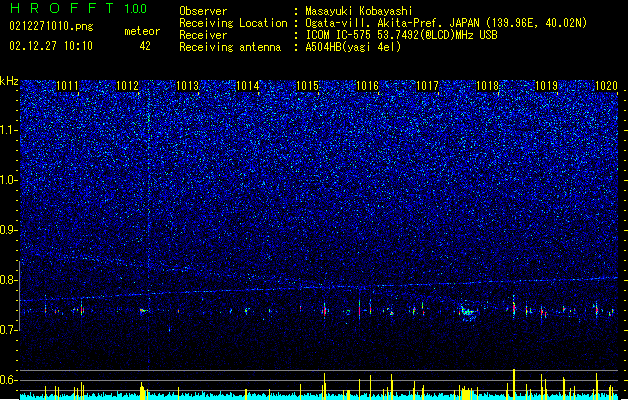Click the 1019 time marker
This screenshot has width=629, height=400.
pos(547,86)
